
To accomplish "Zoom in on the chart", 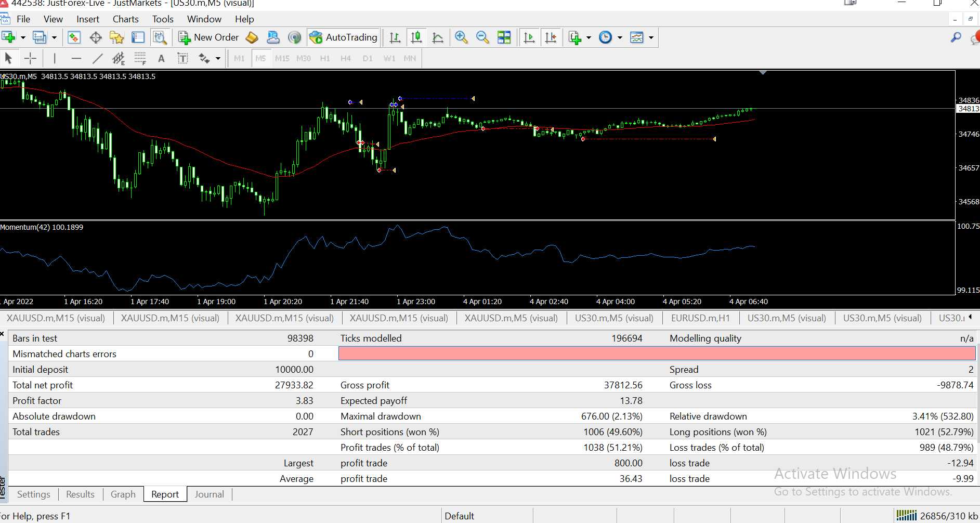I will (461, 37).
